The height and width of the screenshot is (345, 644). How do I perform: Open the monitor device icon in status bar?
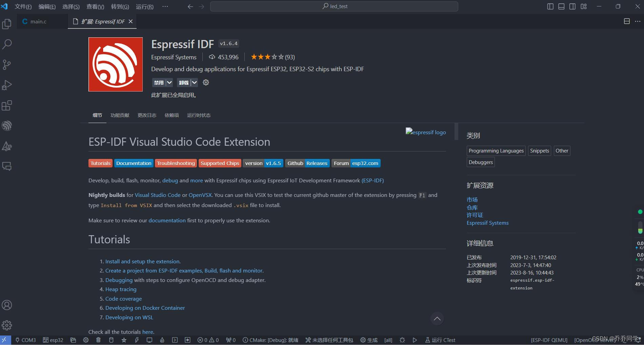coord(149,340)
